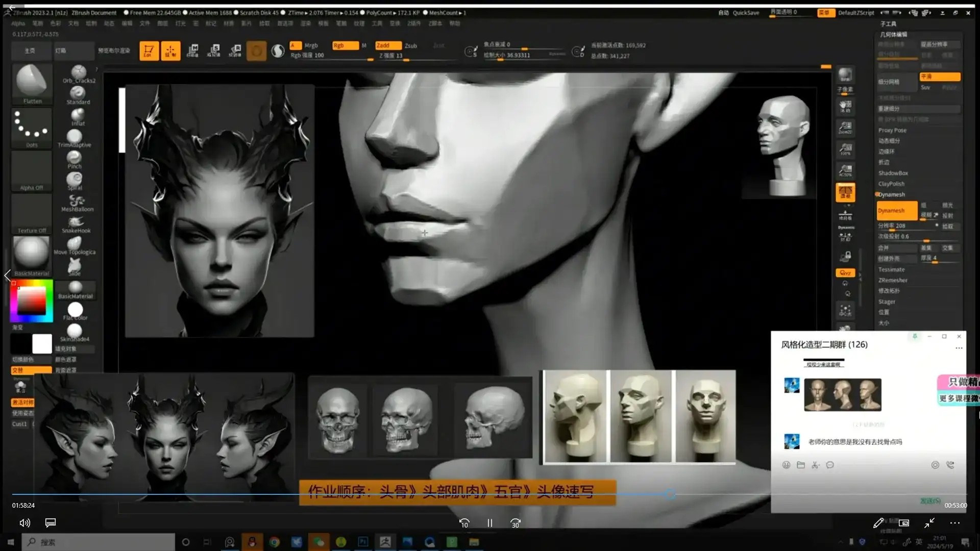This screenshot has height=551, width=980.
Task: Select the Pinch brush
Action: click(75, 159)
